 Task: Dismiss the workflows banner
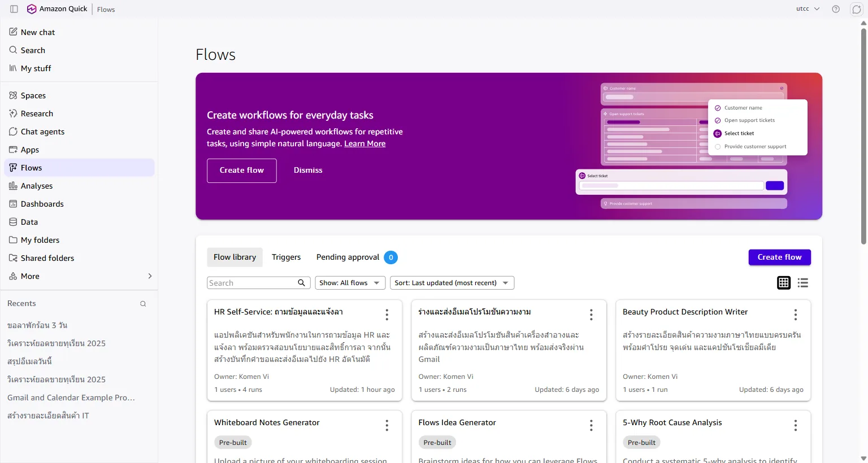(x=308, y=171)
